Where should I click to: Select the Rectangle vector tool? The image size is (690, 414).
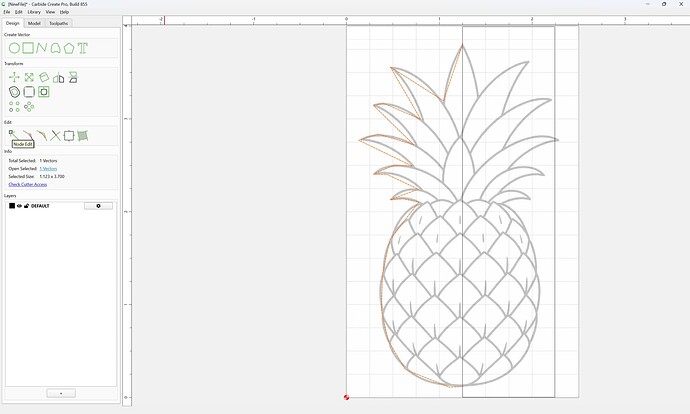click(x=28, y=48)
